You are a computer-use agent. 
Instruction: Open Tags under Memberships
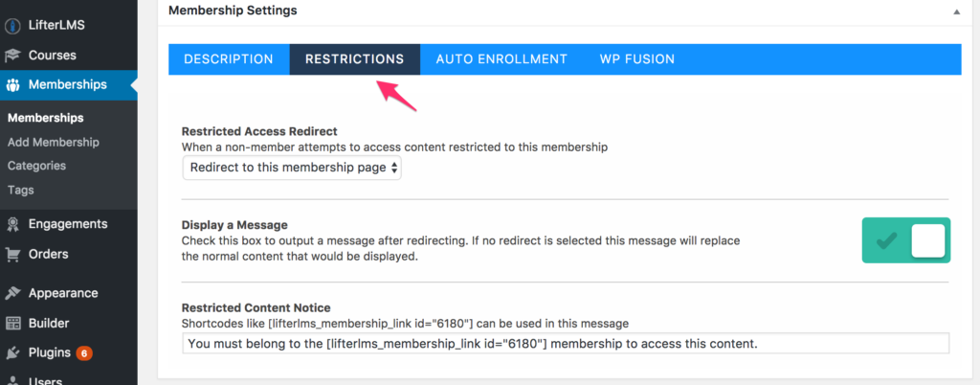tap(21, 190)
